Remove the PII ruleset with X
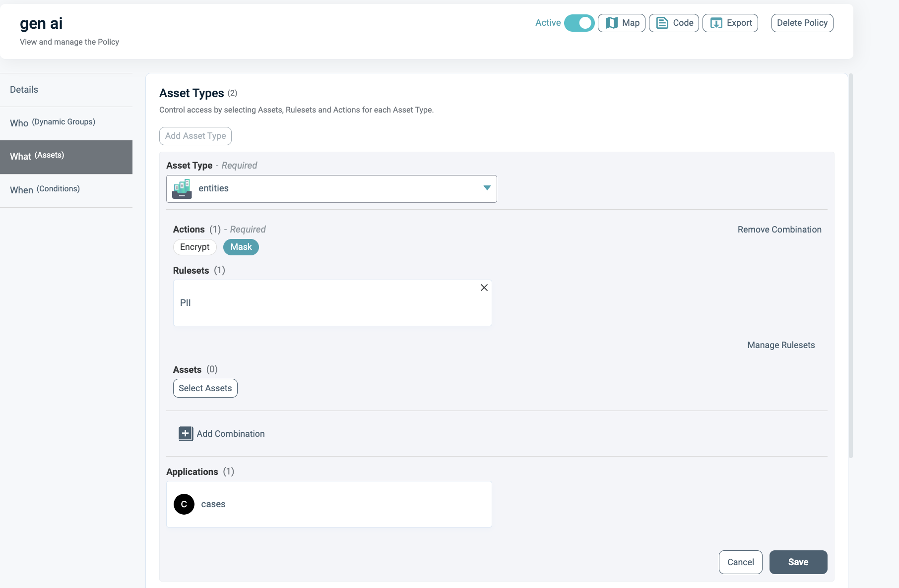899x588 pixels. [484, 288]
